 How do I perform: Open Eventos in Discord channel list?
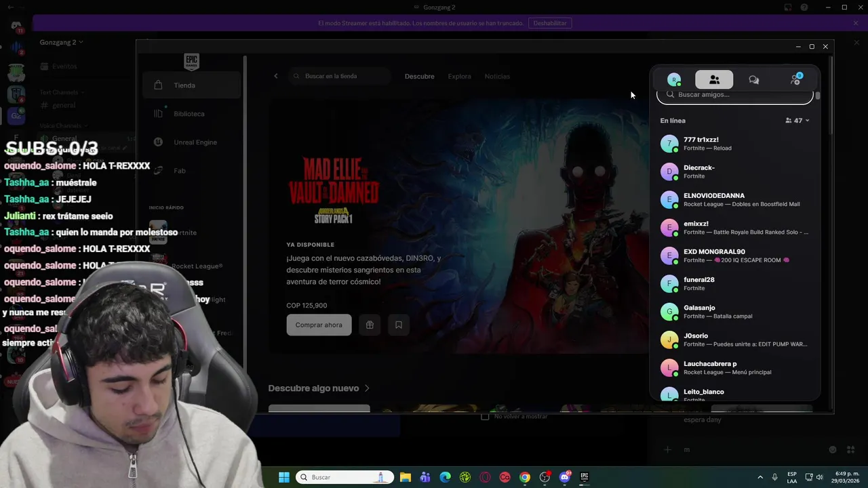(x=59, y=66)
